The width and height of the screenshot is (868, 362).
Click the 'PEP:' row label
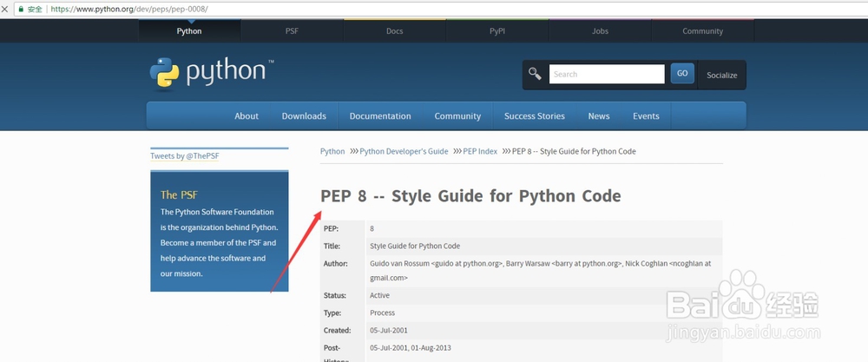click(331, 228)
